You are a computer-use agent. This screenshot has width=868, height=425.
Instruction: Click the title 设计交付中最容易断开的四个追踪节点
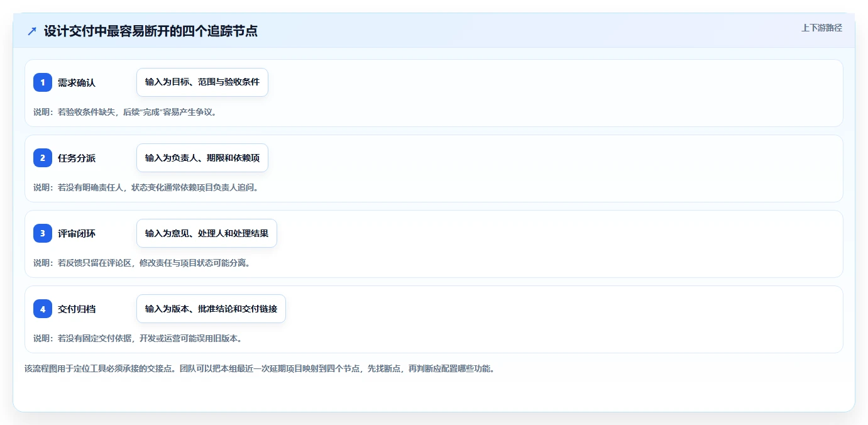pyautogui.click(x=151, y=31)
